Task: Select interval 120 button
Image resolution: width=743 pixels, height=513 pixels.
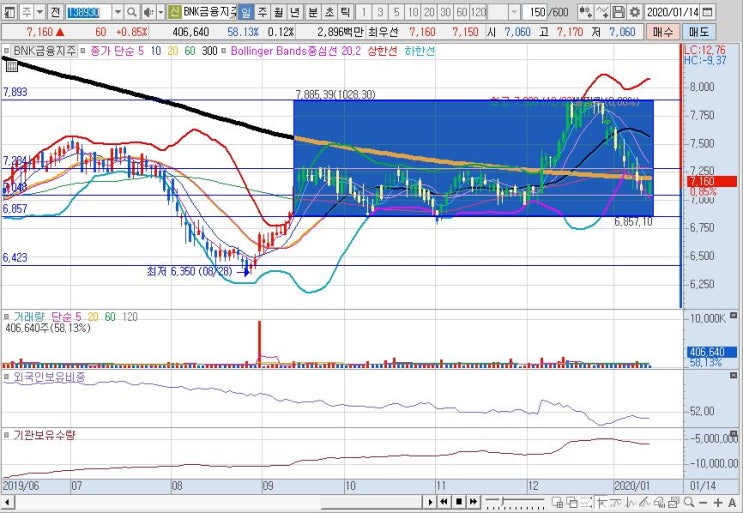Action: tap(479, 12)
